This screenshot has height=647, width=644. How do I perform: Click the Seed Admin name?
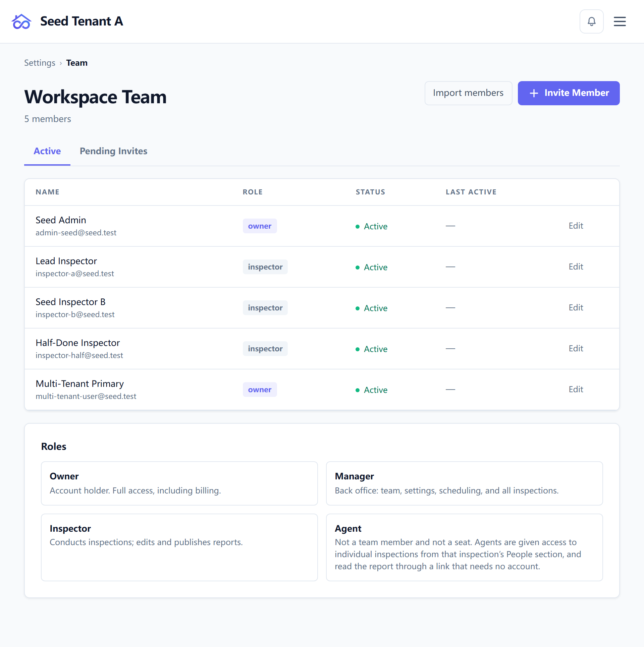pos(61,220)
